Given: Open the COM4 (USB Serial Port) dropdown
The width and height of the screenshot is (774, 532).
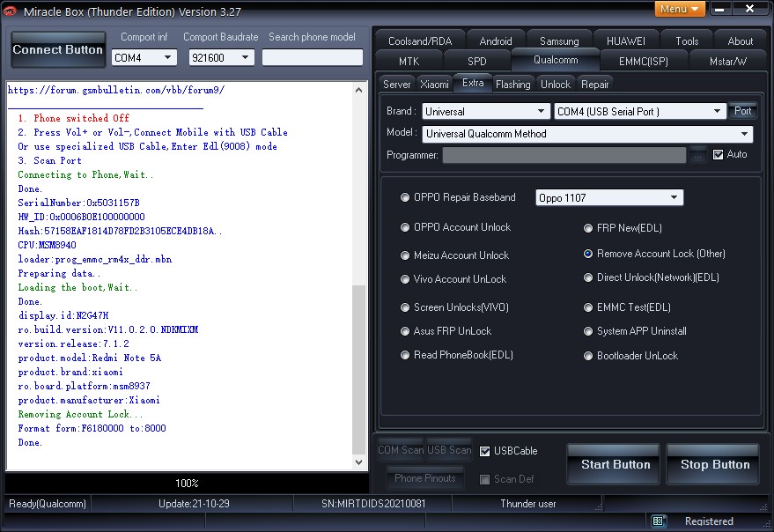Looking at the screenshot, I should [640, 111].
